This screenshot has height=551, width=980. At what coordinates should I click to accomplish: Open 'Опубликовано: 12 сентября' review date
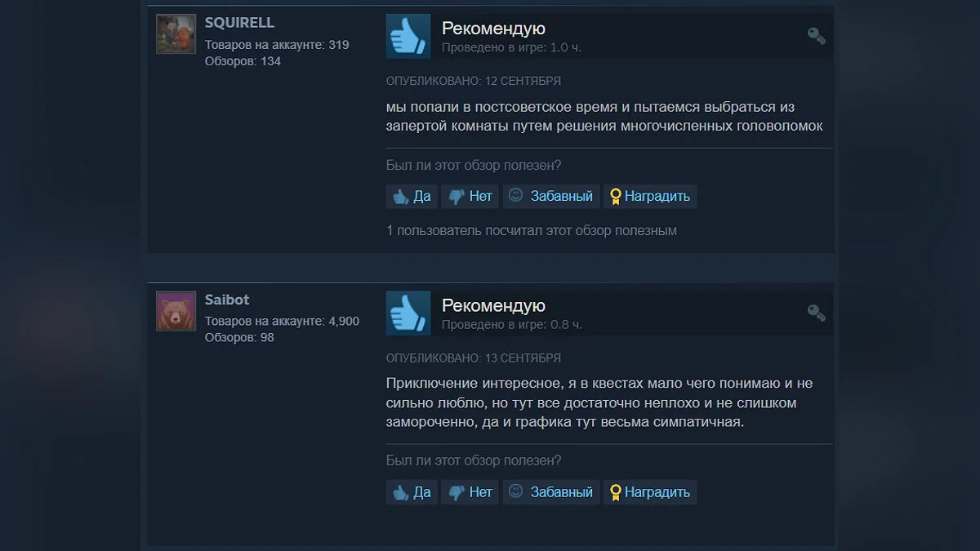[474, 82]
